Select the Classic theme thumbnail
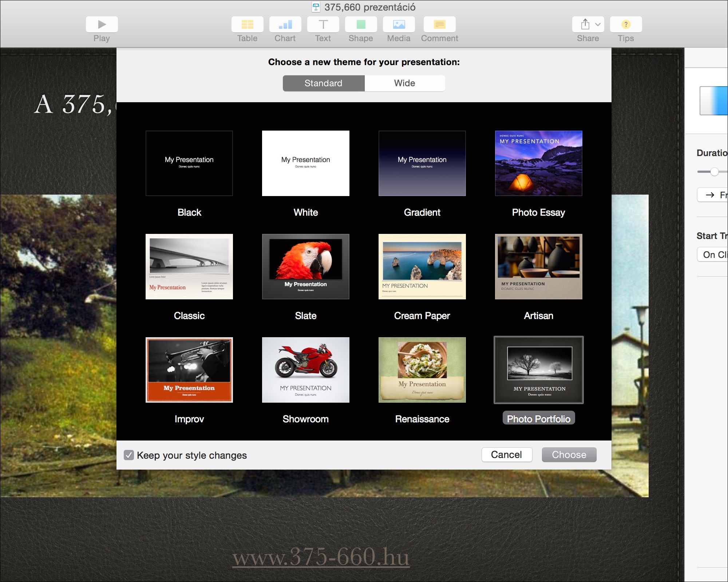This screenshot has width=728, height=582. [x=189, y=267]
